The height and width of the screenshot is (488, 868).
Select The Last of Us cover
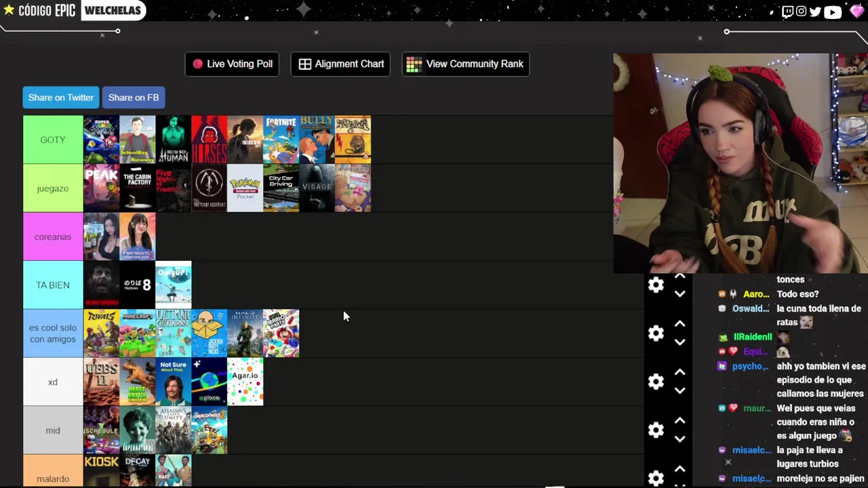point(245,140)
